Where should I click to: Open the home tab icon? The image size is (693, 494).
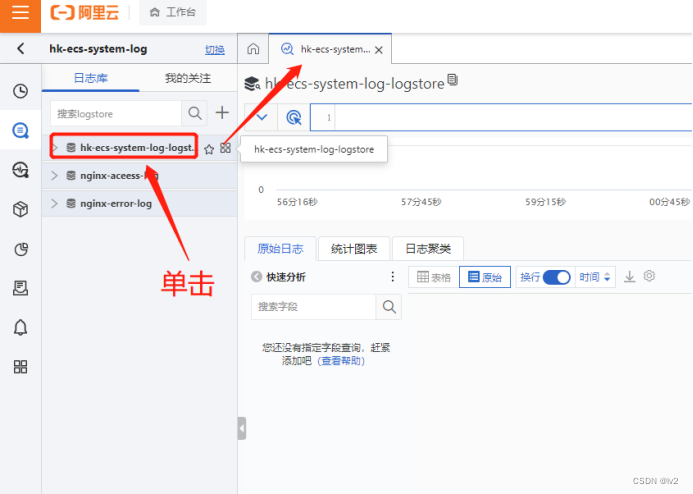253,49
